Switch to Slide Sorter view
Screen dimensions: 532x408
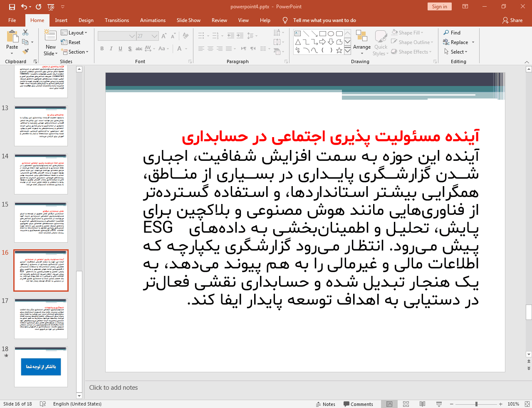[406, 404]
